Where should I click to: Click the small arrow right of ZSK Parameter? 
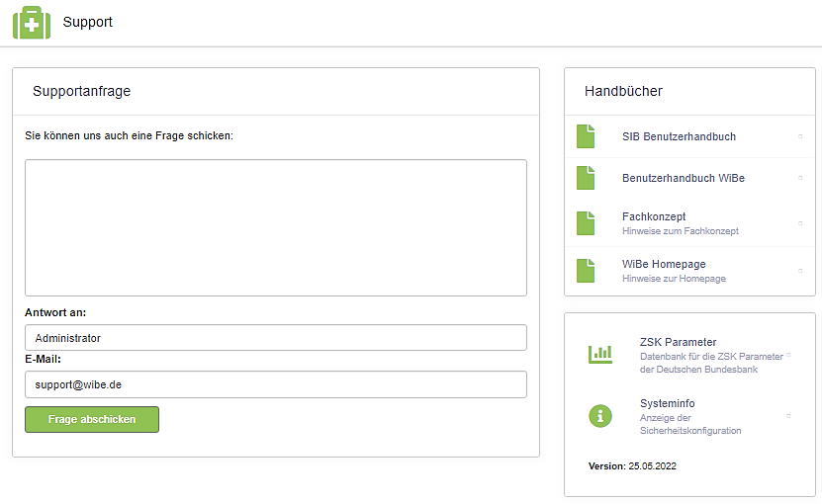[788, 354]
